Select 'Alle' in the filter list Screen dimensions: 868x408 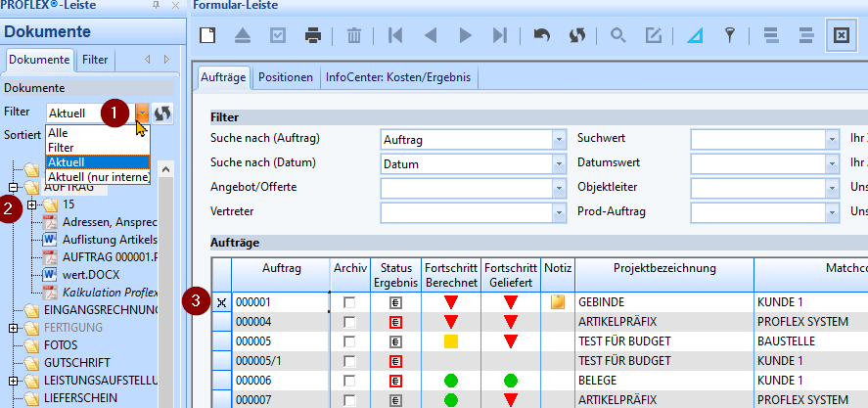coord(59,133)
